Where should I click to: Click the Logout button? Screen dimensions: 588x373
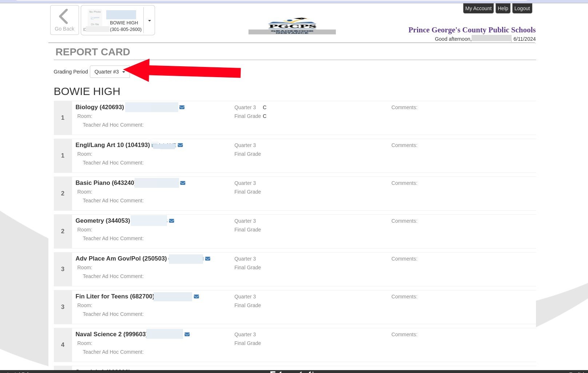click(522, 8)
